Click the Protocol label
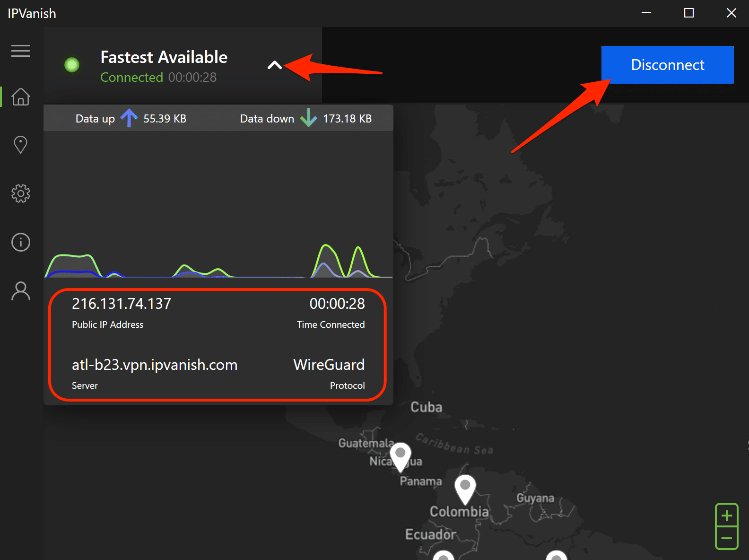 pos(348,385)
